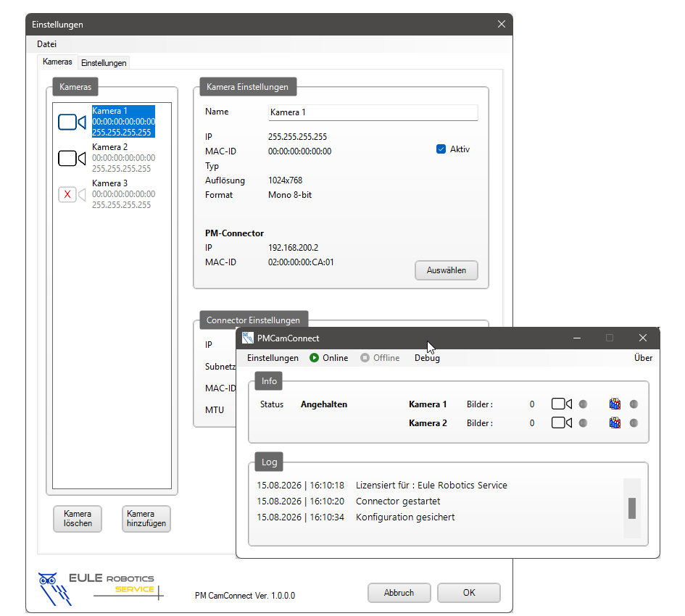Click the PM-Connector IP value 192.168.200.2

(x=293, y=248)
